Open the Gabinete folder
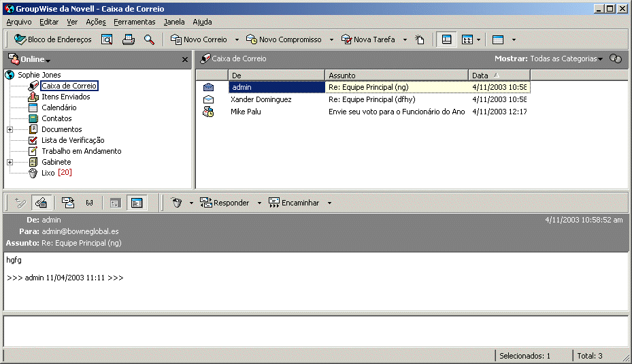 coord(56,162)
